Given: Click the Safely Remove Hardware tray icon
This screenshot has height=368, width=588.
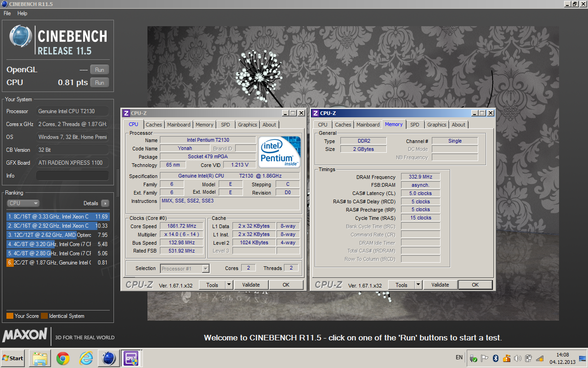Looking at the screenshot, I should (474, 358).
